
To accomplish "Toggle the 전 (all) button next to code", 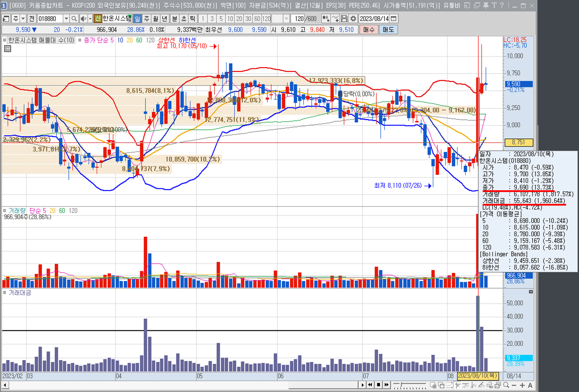I will [32, 18].
